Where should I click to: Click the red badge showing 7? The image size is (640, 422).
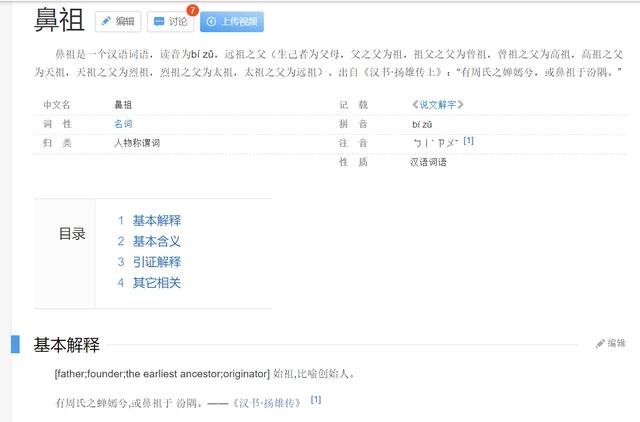click(192, 10)
